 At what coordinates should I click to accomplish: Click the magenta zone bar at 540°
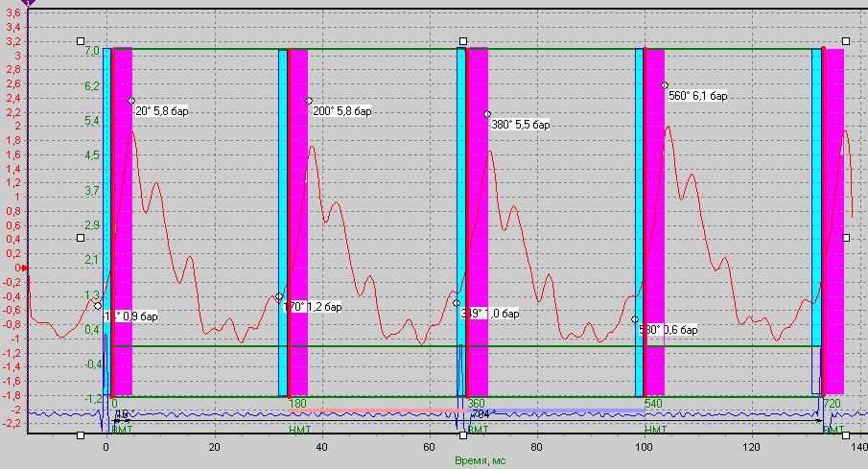coord(656,223)
